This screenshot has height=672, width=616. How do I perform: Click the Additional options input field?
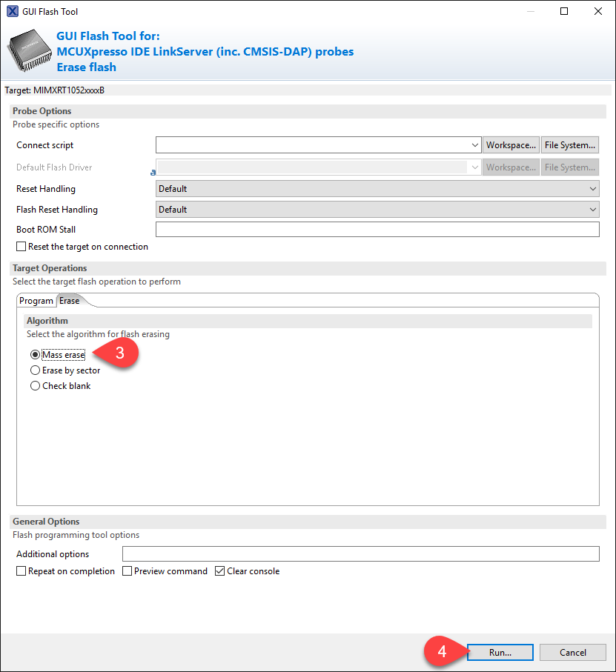point(360,553)
